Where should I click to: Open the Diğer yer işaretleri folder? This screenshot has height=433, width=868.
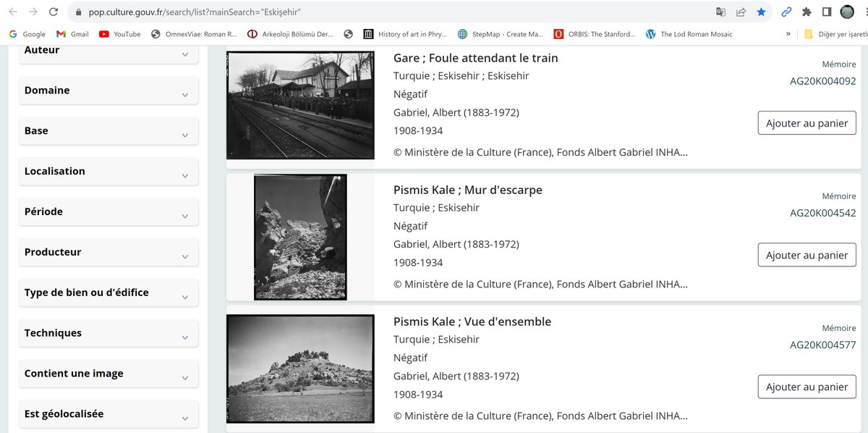[835, 34]
